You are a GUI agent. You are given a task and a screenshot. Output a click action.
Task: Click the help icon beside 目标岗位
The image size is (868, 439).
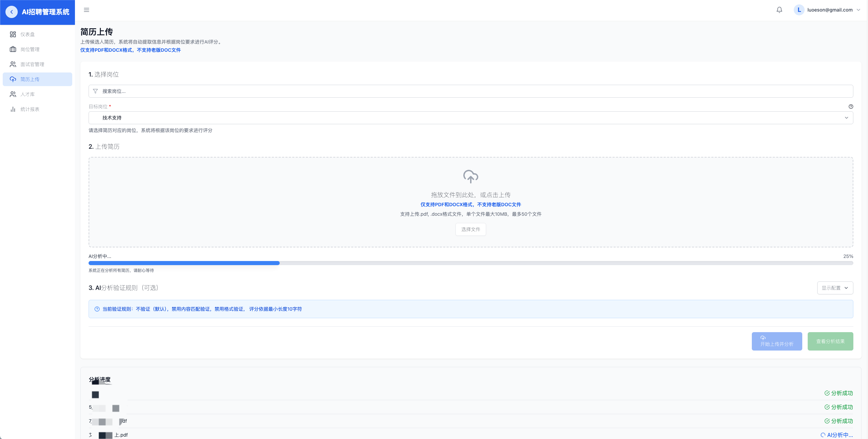(851, 107)
